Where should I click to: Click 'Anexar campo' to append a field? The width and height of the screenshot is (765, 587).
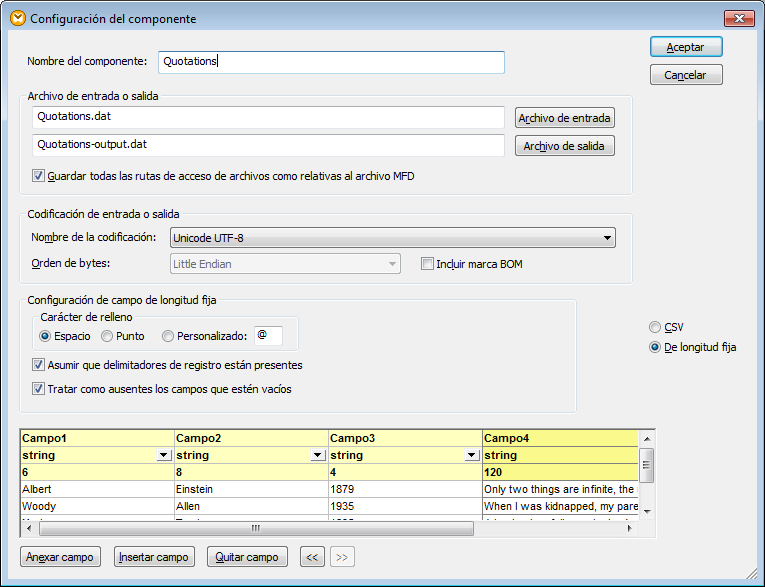point(61,557)
